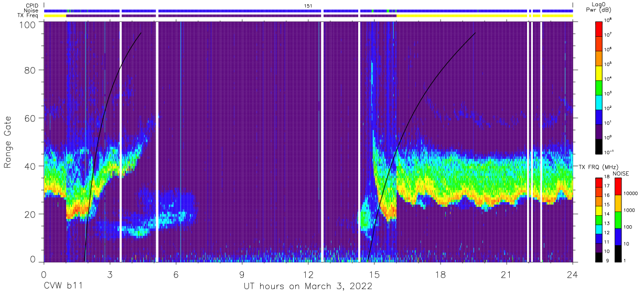Click the '6' tick on the UT hours axis
This screenshot has width=644, height=297.
click(176, 274)
